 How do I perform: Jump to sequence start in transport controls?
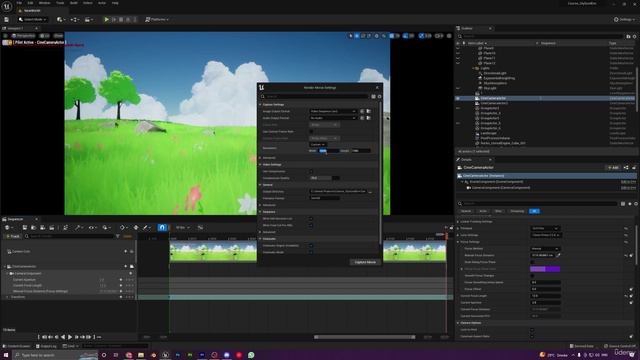tap(44, 337)
